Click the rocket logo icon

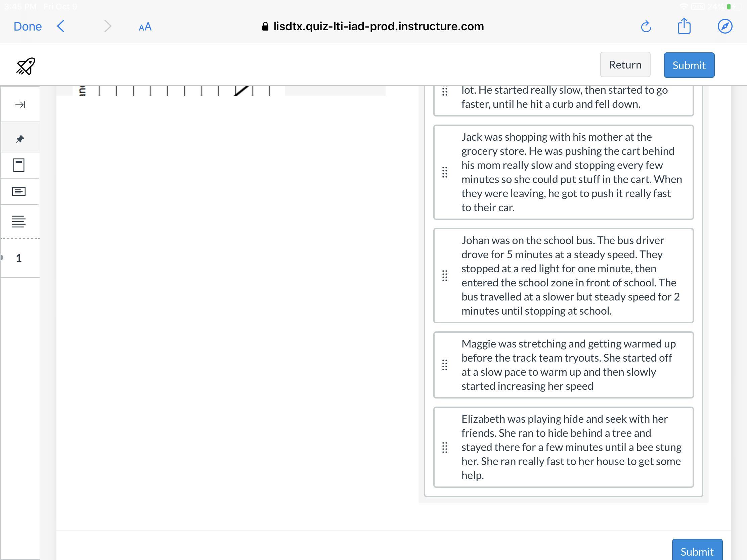tap(26, 66)
